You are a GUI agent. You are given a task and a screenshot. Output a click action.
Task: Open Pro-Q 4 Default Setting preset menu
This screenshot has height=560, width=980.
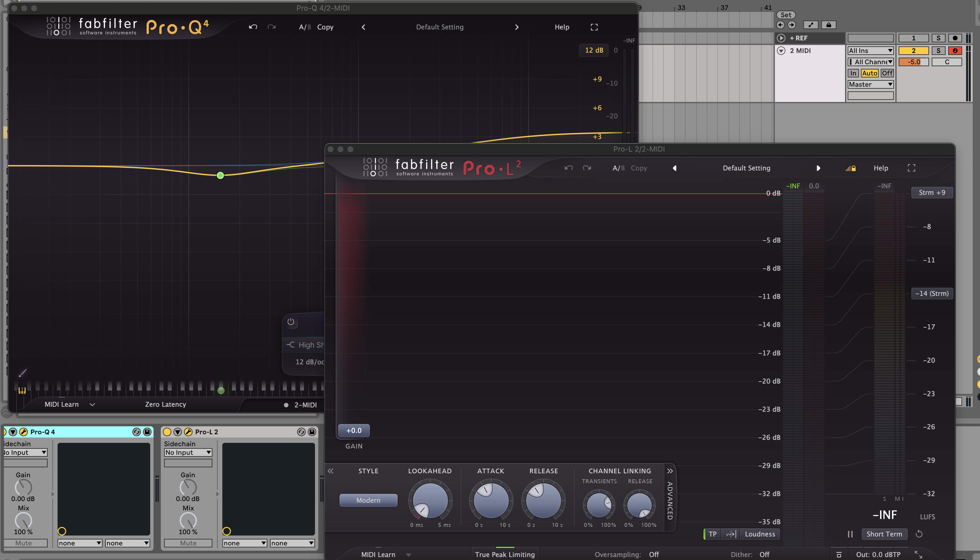pos(440,27)
